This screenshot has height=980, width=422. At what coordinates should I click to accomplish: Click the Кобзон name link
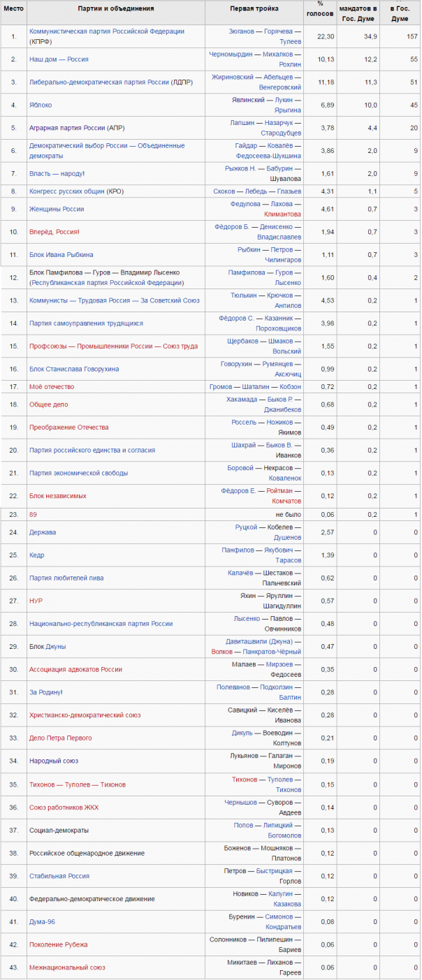[x=290, y=387]
